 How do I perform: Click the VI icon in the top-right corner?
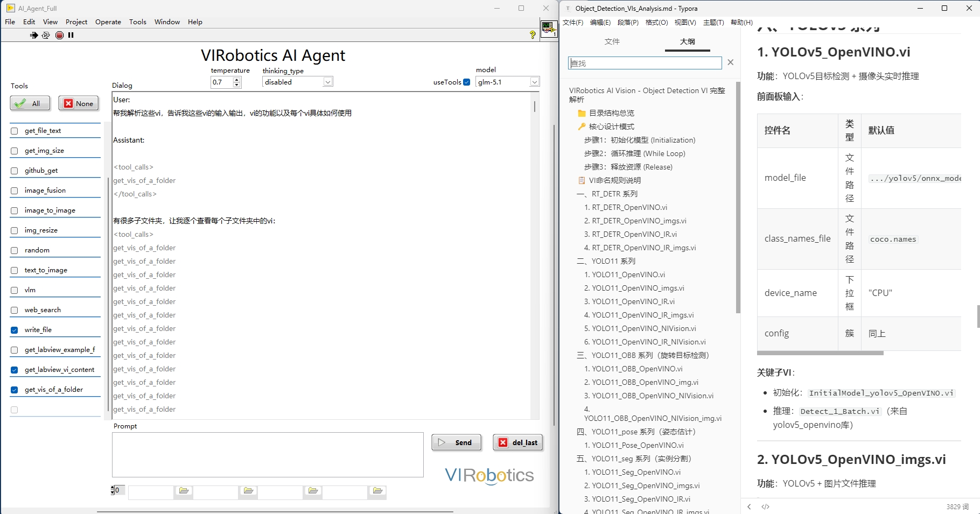549,28
